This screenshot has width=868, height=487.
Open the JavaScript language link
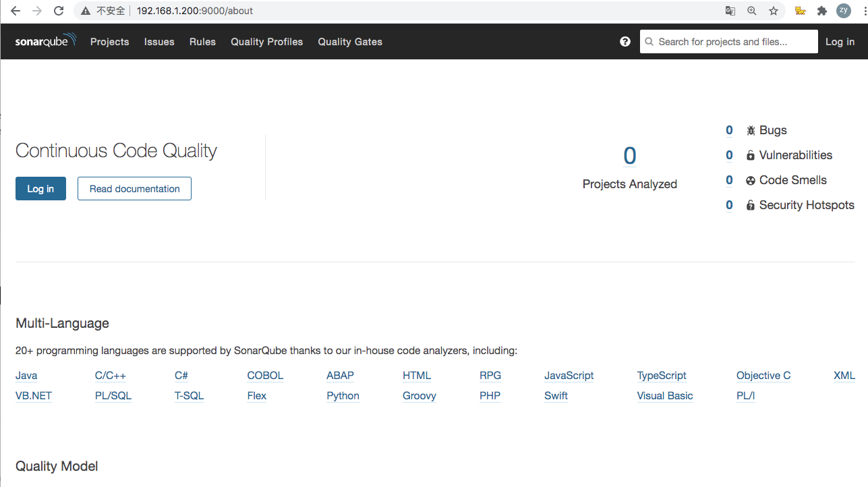coord(569,376)
